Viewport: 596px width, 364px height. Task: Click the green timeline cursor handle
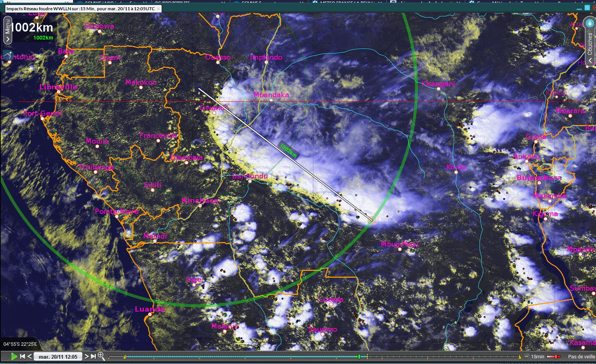coord(359,356)
